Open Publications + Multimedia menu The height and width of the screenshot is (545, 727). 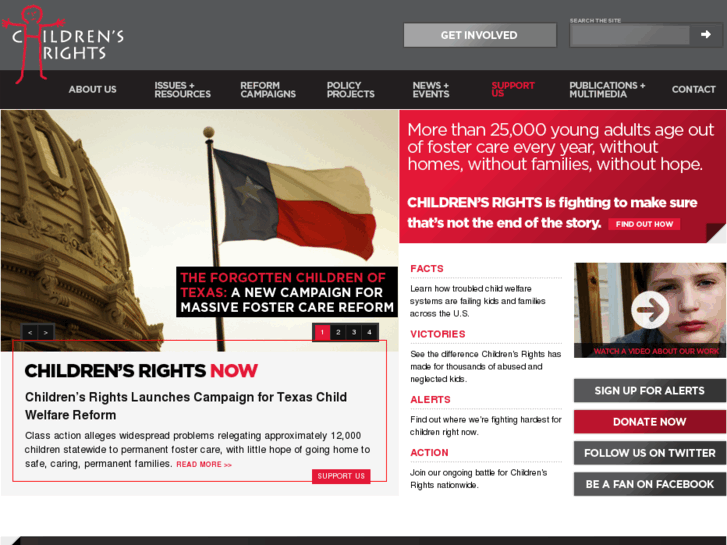coord(607,90)
